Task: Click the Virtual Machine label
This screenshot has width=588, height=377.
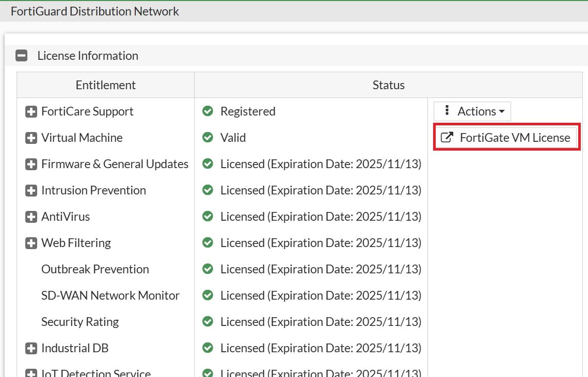Action: coord(82,138)
